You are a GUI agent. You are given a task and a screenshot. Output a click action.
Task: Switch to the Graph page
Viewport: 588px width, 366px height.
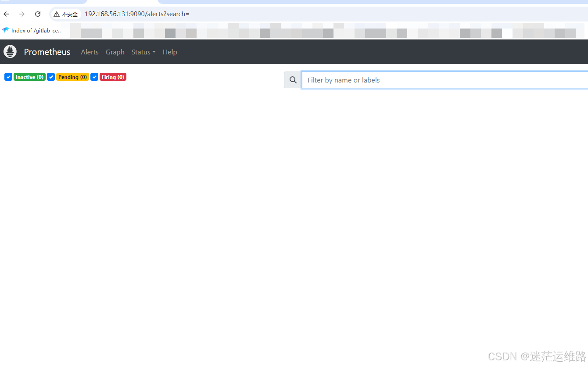tap(115, 52)
